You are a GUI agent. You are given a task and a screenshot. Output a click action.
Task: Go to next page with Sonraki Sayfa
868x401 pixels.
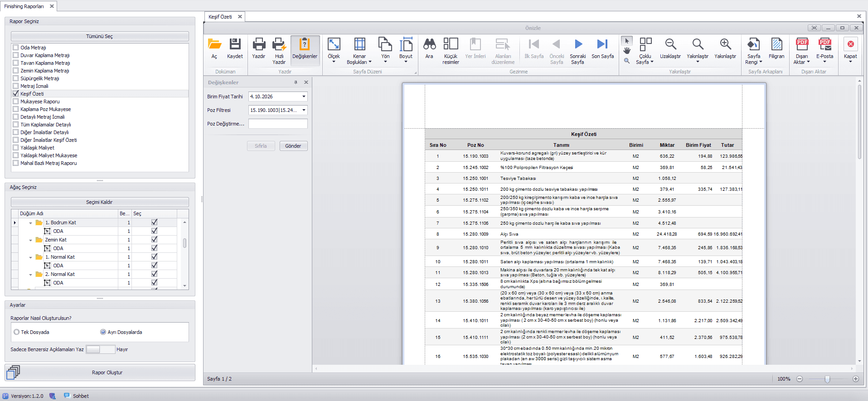click(578, 44)
